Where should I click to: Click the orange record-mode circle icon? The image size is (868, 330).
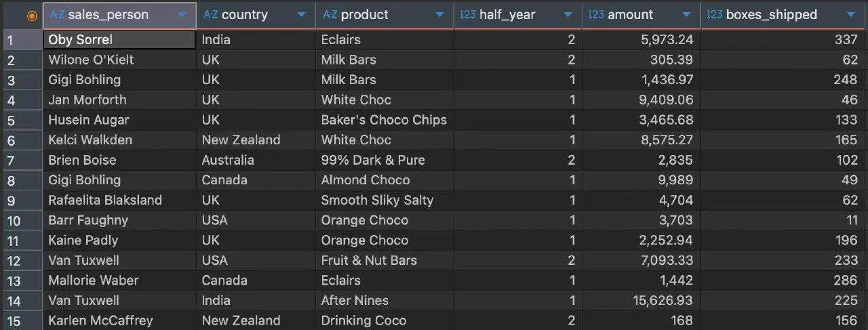[x=31, y=15]
